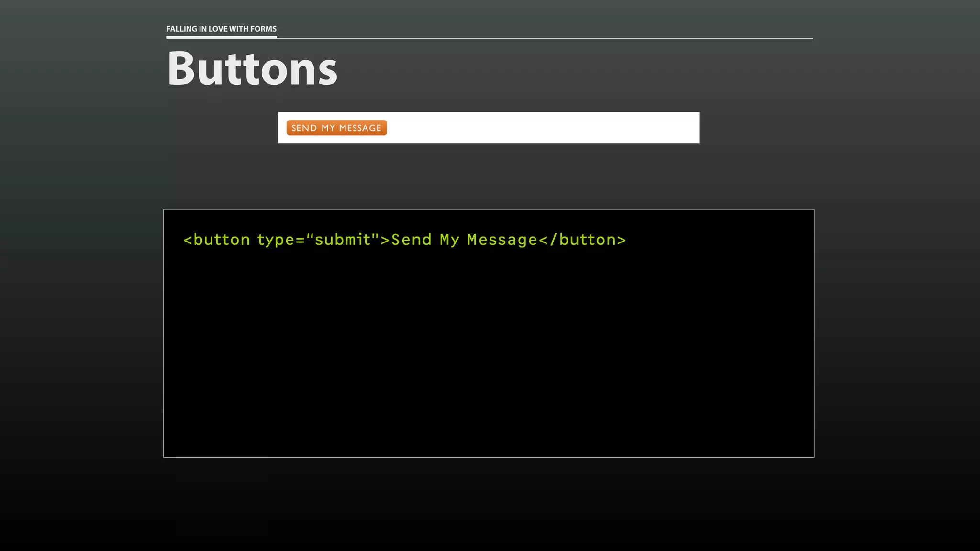980x551 pixels.
Task: Click the 'Falling in Love with Forms' header text
Action: (x=221, y=29)
